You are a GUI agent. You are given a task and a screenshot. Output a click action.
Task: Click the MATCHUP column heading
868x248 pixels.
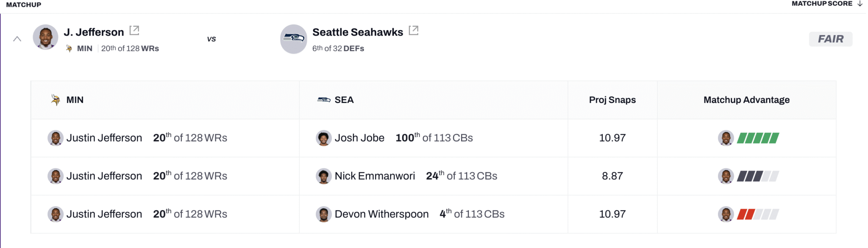[x=24, y=5]
